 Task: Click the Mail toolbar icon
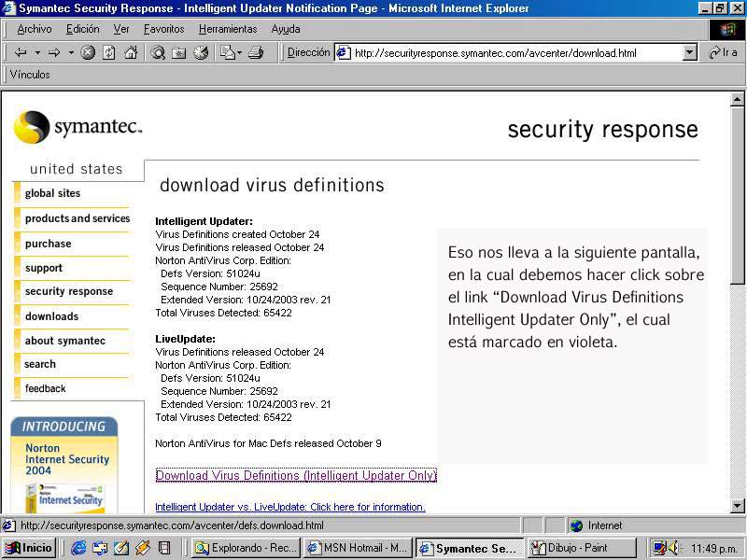click(x=228, y=53)
